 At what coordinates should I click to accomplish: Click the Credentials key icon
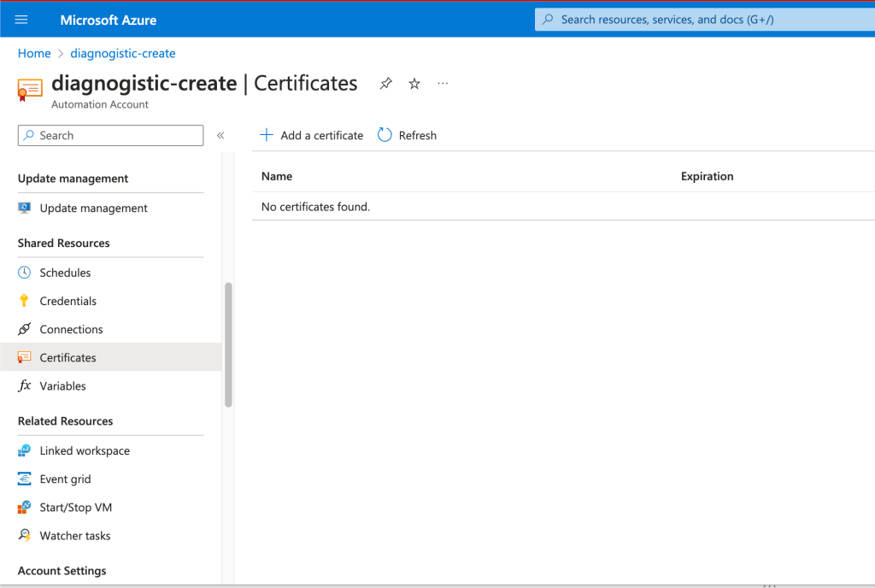[24, 301]
